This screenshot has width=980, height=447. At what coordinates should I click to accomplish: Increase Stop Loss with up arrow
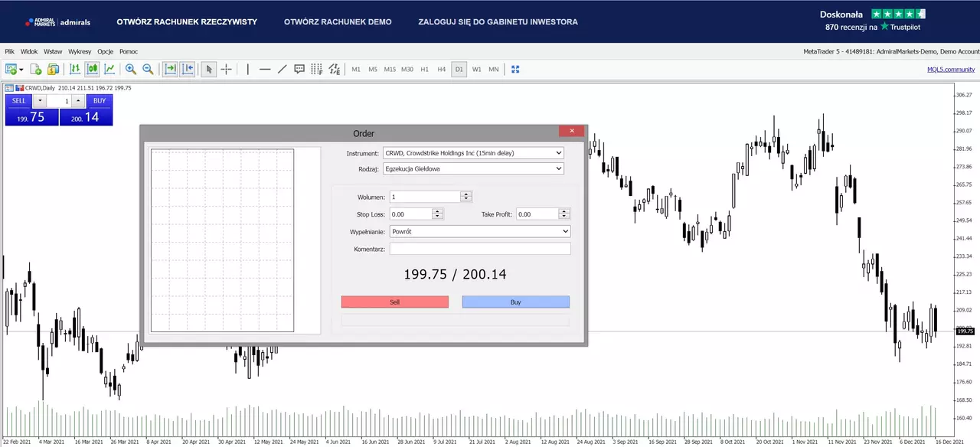coord(437,212)
